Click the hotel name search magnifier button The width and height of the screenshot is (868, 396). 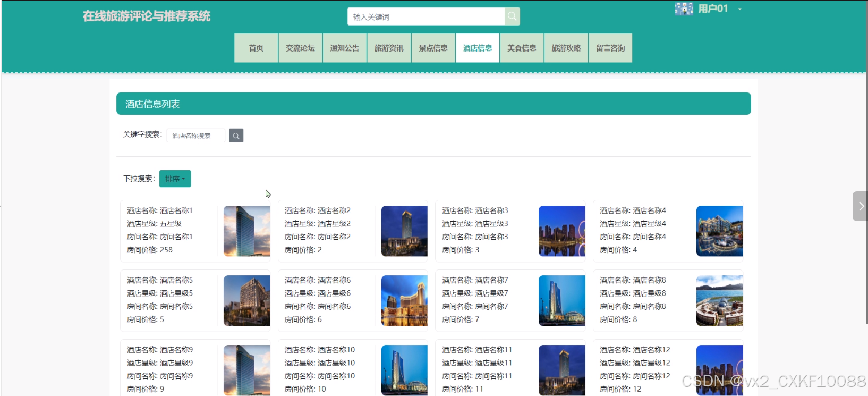coord(236,136)
